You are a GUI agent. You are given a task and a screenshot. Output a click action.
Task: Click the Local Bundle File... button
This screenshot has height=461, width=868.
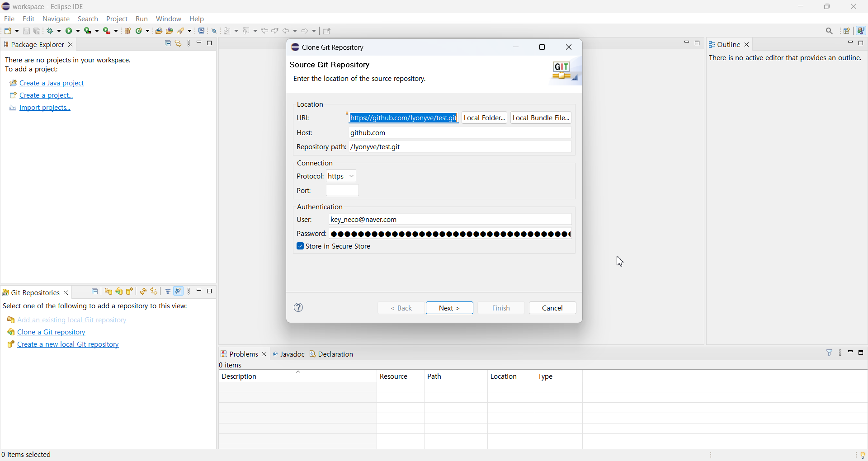(x=541, y=118)
